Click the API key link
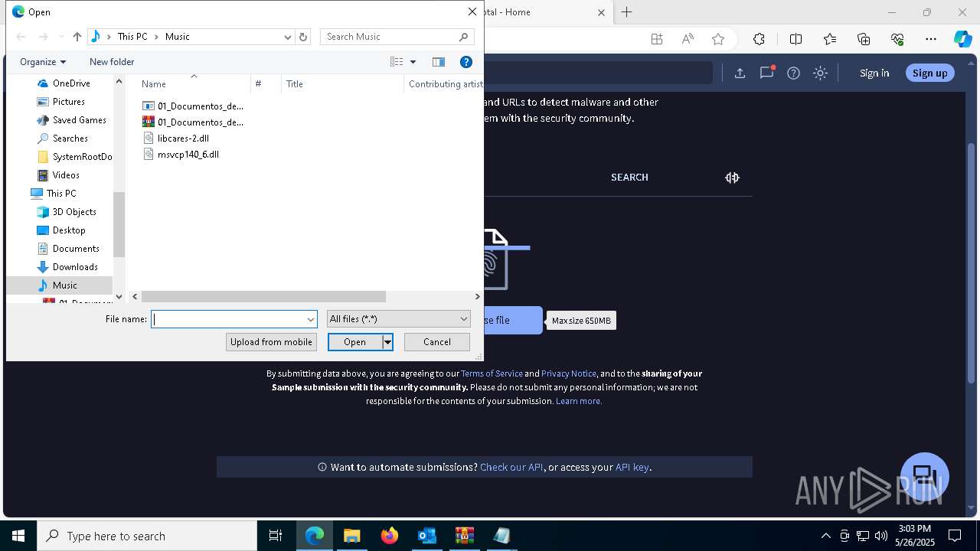The width and height of the screenshot is (980, 551). click(632, 467)
